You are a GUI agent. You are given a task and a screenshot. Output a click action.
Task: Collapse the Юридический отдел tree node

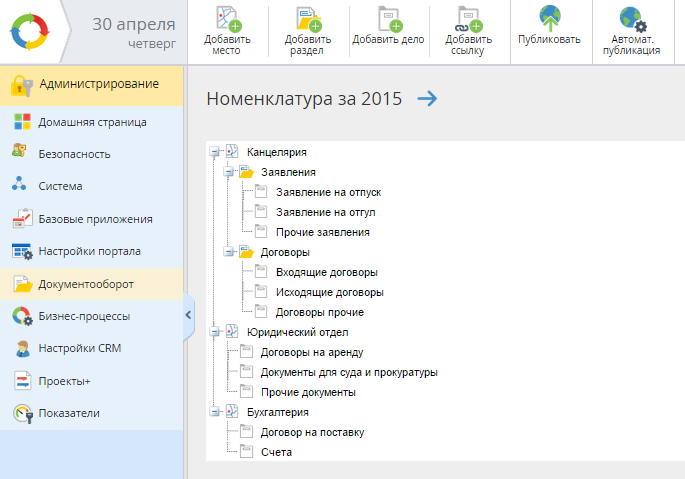(214, 332)
